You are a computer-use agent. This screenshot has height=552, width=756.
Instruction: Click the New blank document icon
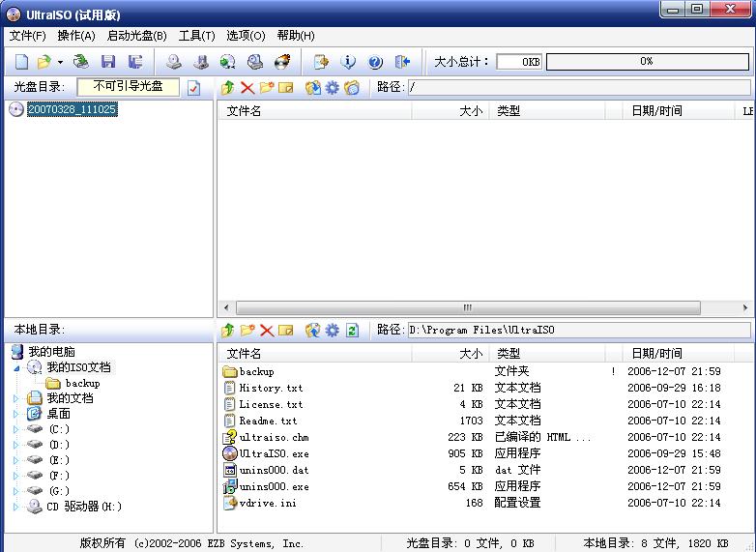(21, 62)
